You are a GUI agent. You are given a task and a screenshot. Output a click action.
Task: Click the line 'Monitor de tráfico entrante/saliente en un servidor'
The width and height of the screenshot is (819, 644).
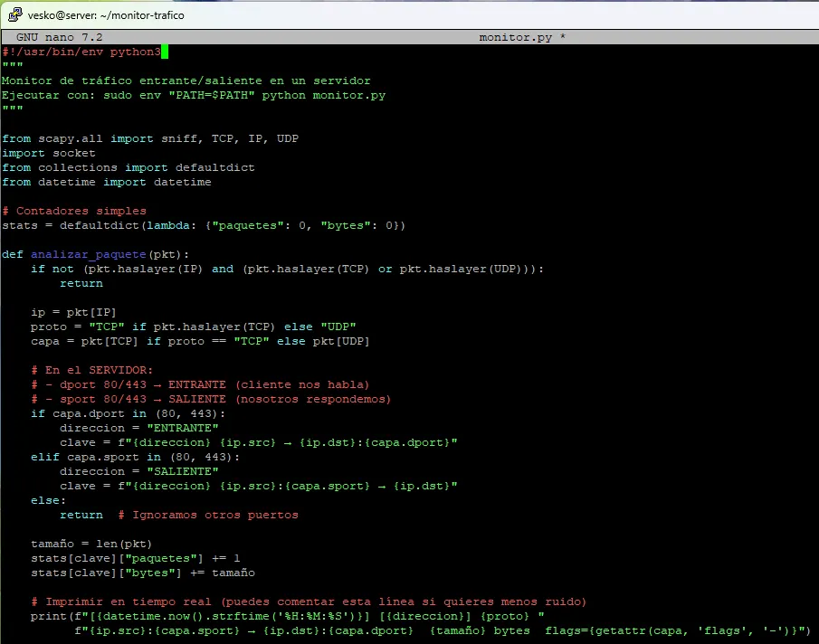point(186,80)
